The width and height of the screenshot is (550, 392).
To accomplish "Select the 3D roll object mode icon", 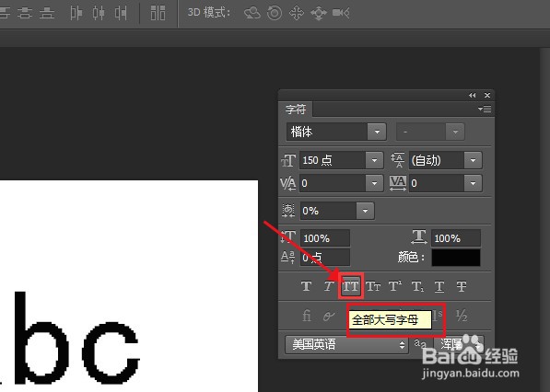I will [275, 13].
